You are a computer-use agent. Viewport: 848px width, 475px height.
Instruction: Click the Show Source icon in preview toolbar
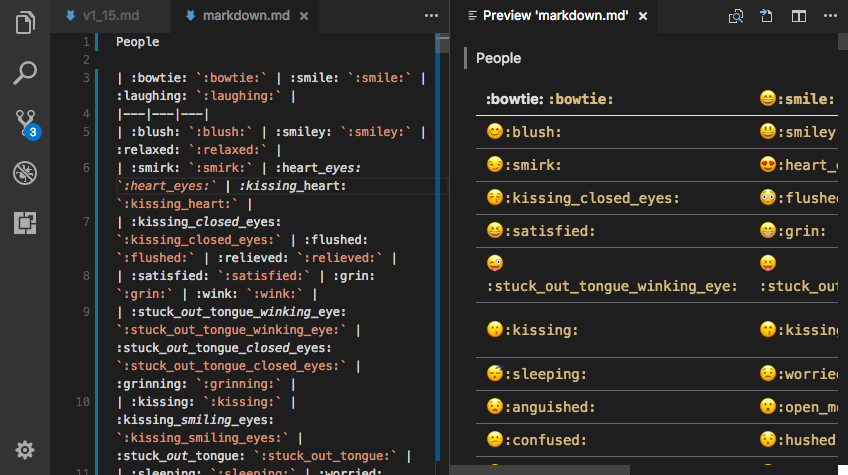tap(767, 16)
